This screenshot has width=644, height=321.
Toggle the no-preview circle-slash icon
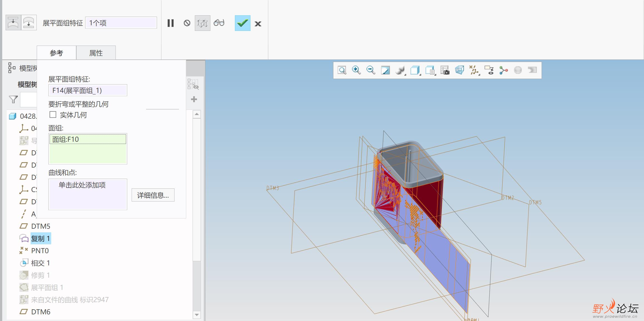[187, 23]
